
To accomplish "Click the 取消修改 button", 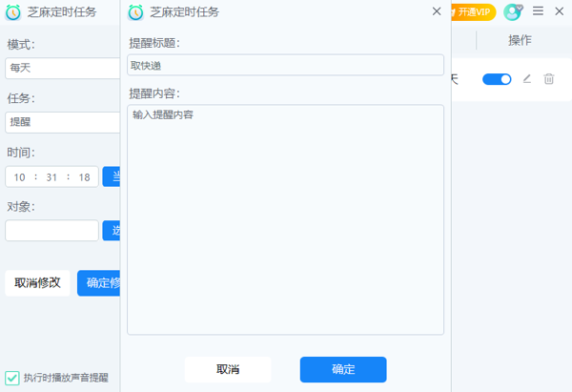I will click(x=37, y=282).
